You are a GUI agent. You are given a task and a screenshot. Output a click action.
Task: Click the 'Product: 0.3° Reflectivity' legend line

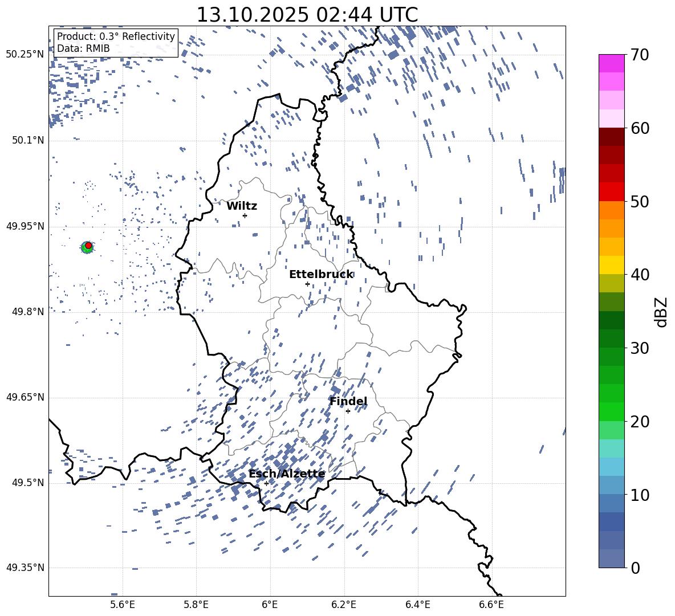(x=116, y=36)
